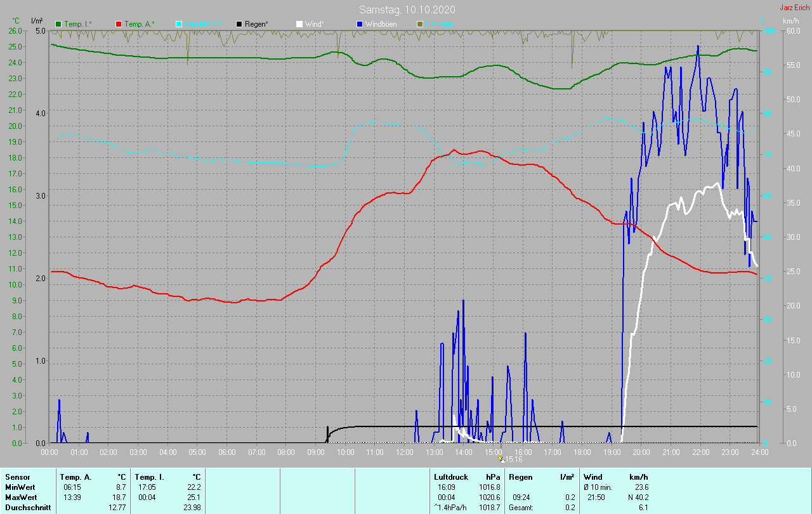The width and height of the screenshot is (812, 514).
Task: Click the maximum wind gust "N 40.2"
Action: tap(638, 498)
